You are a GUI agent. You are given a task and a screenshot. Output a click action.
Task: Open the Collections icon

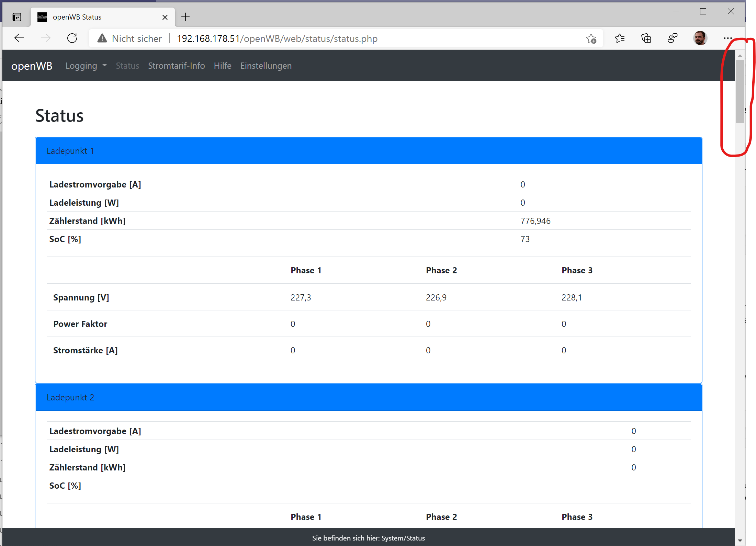click(646, 38)
